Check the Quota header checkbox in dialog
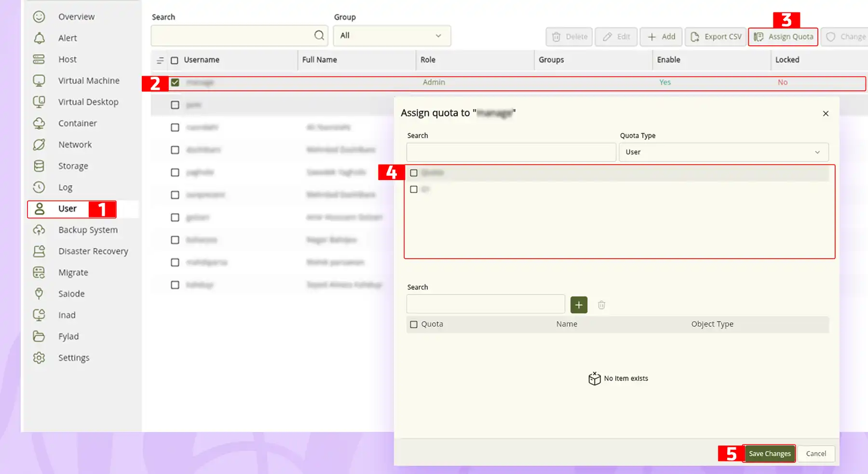Viewport: 868px width, 474px height. 414,324
